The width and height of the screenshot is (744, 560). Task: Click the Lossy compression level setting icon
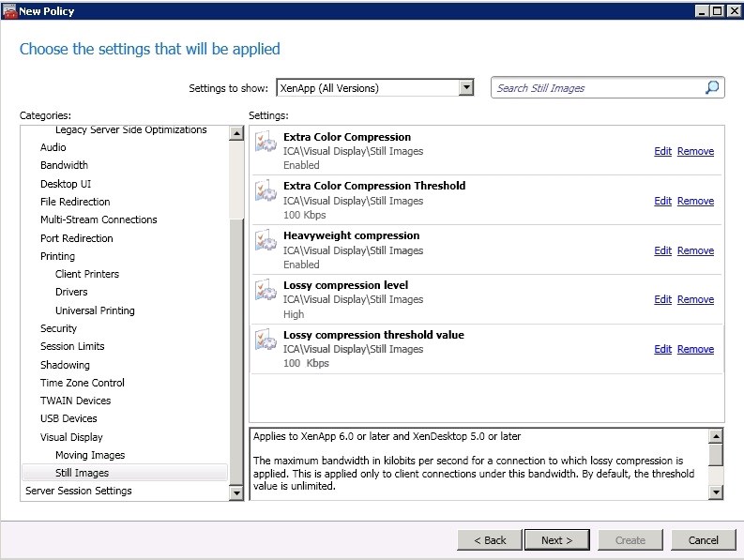point(266,290)
